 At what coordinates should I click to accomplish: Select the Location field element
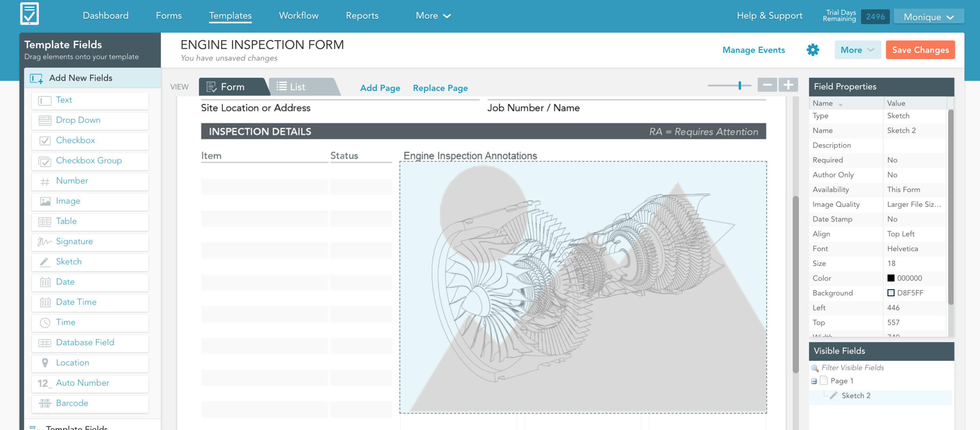[x=90, y=363]
